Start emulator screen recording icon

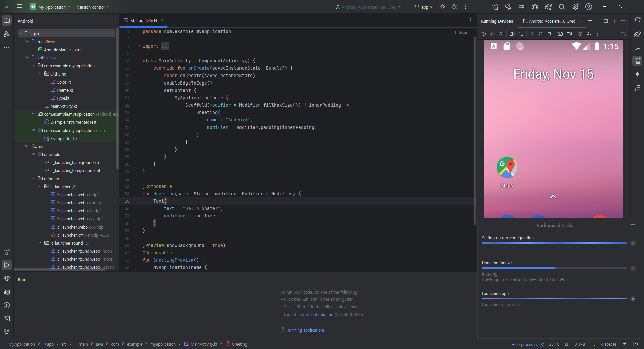point(569,34)
